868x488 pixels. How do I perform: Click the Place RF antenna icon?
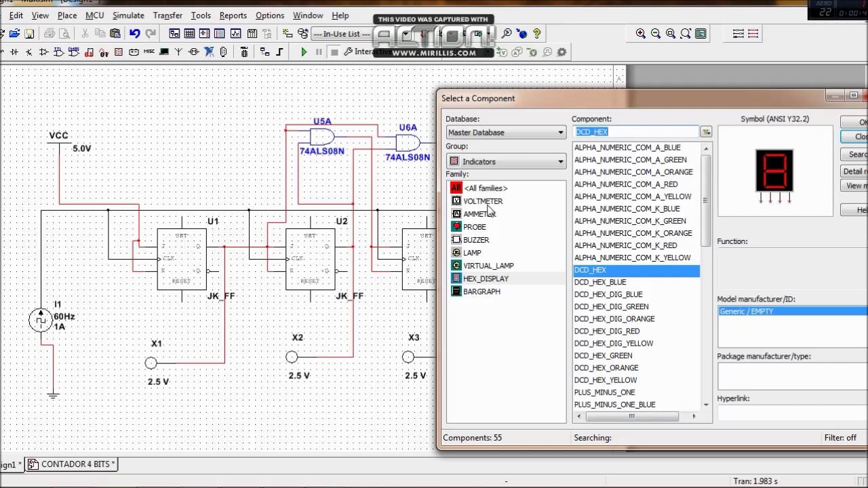(x=178, y=52)
